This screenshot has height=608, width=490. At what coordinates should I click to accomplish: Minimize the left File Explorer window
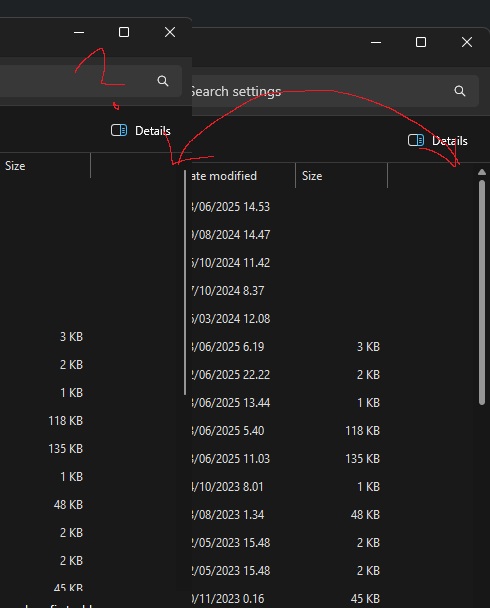pos(79,32)
